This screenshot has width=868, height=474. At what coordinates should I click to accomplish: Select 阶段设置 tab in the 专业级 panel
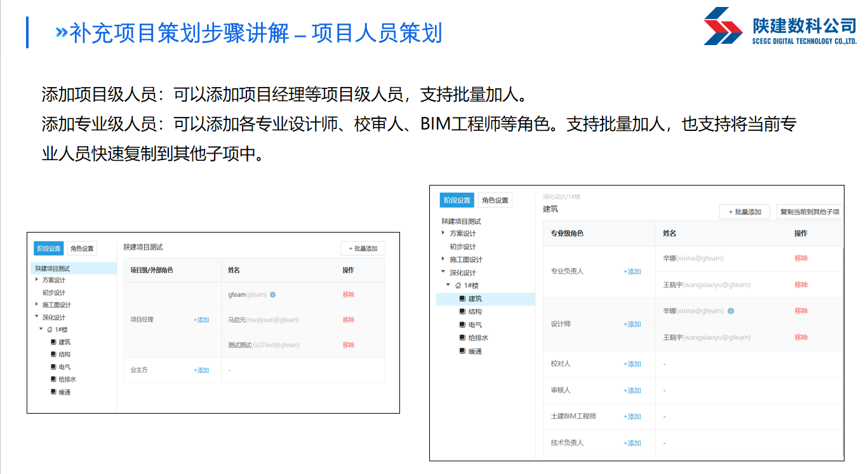pyautogui.click(x=457, y=200)
